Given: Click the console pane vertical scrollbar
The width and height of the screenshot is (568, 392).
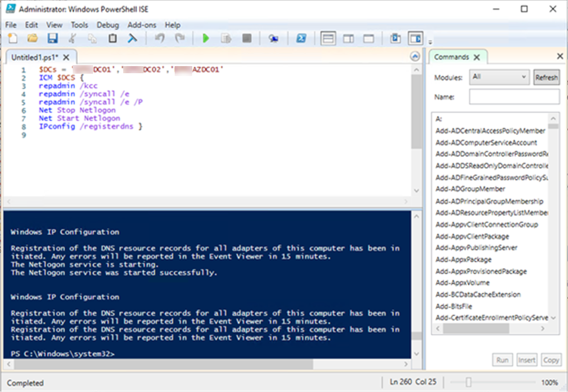Looking at the screenshot, I should (416, 336).
